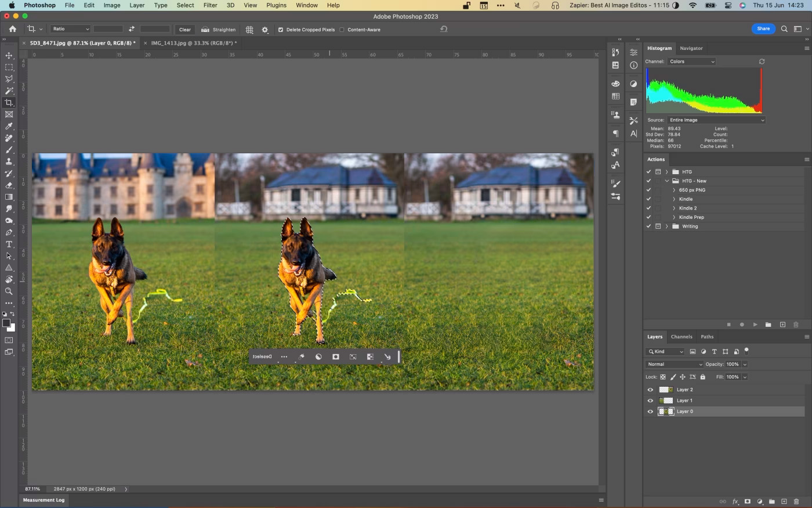
Task: Hide Layer 2 with its eye icon
Action: click(650, 390)
